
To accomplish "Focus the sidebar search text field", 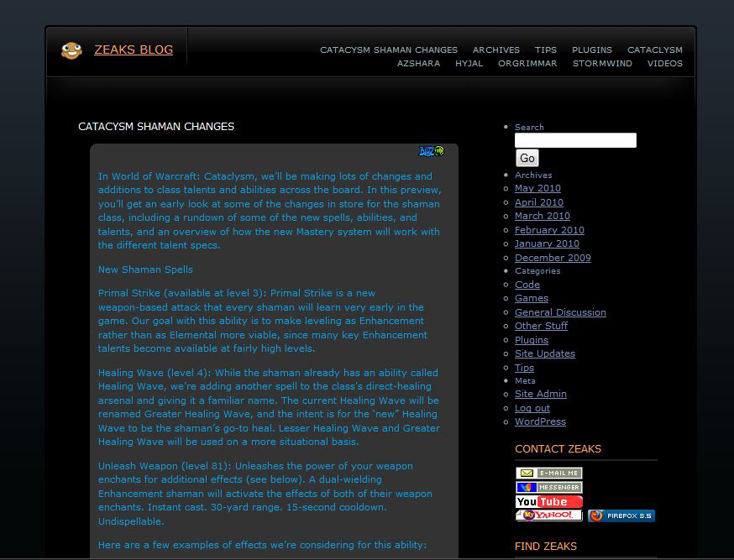I will pyautogui.click(x=575, y=140).
